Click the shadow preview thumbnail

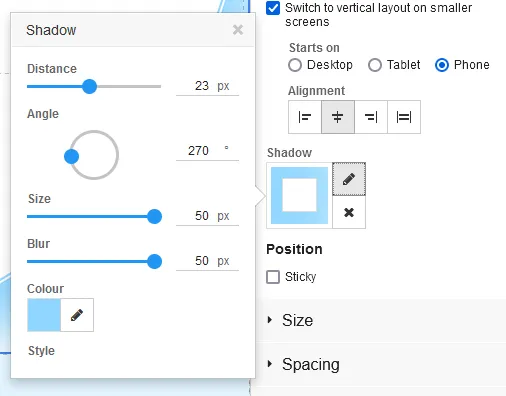click(299, 195)
